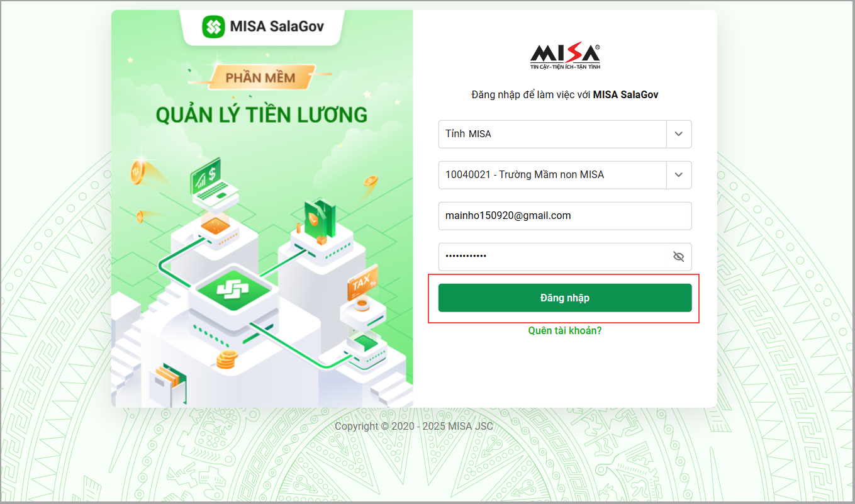Click the stack of gold coins illustration

point(226,360)
